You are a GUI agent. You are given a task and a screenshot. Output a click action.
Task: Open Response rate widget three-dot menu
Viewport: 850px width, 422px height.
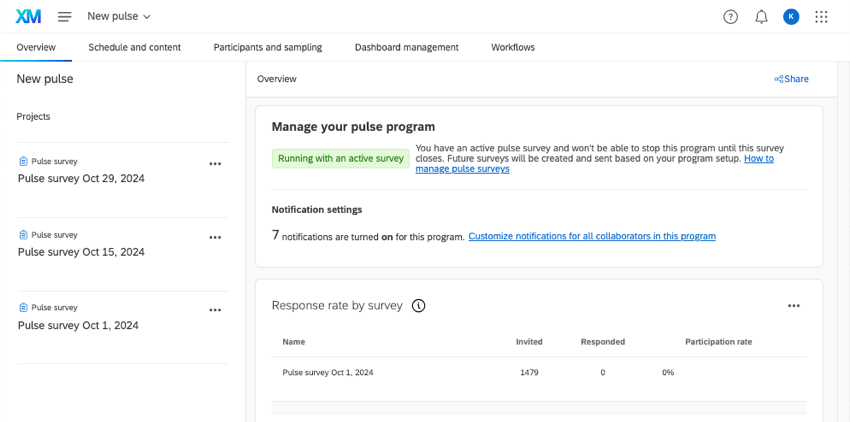(x=793, y=306)
